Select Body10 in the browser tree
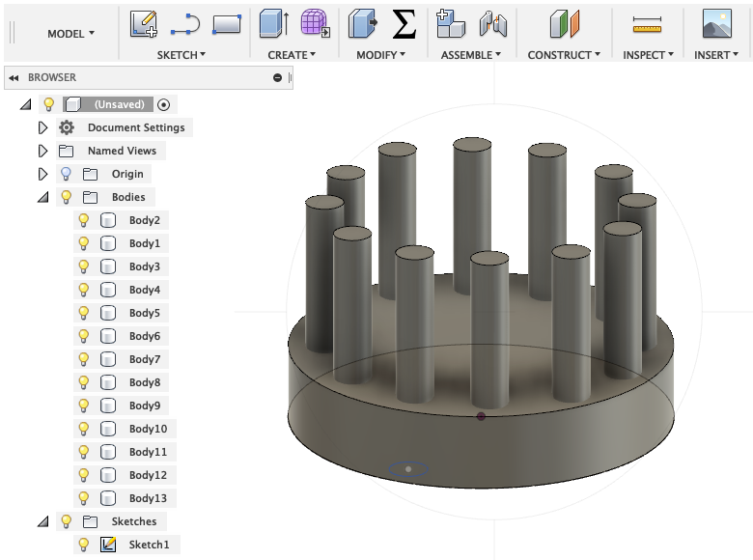The height and width of the screenshot is (560, 753). (148, 429)
